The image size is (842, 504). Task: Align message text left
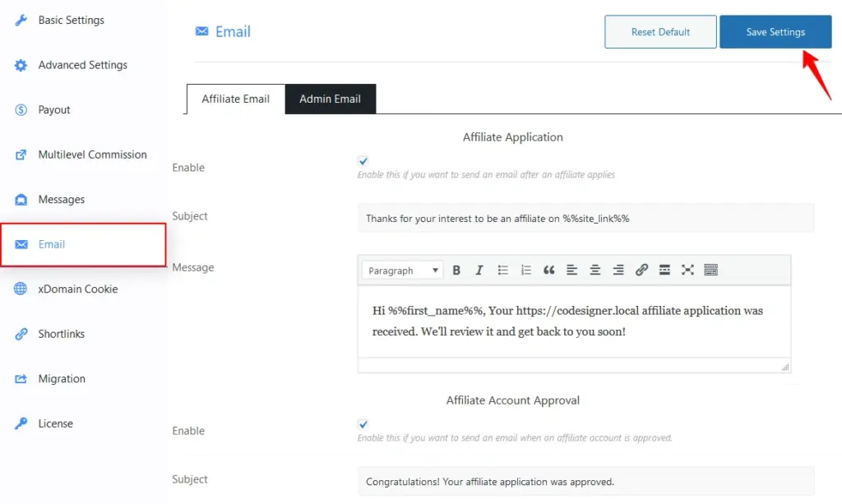click(x=572, y=270)
